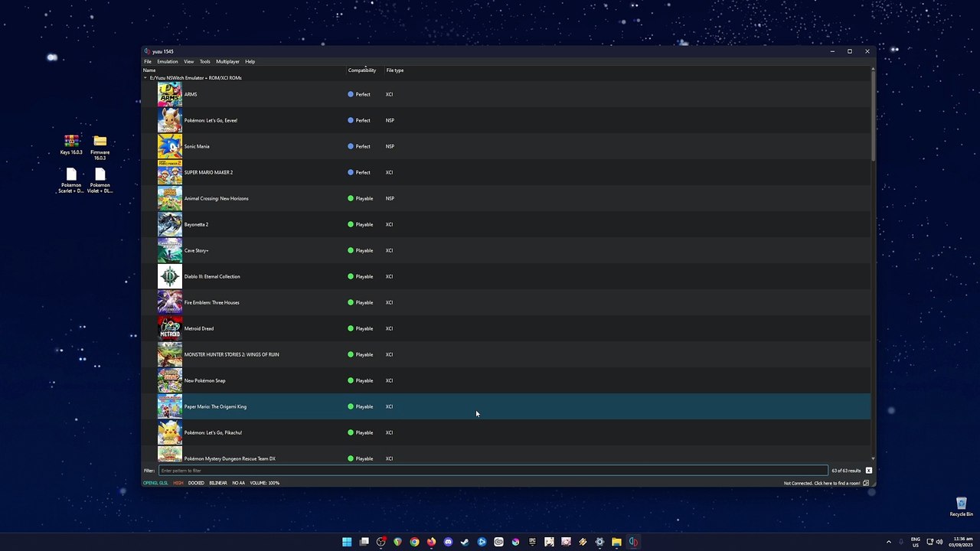The height and width of the screenshot is (551, 980).
Task: Toggle the NO AA anti-aliasing status button
Action: (x=239, y=483)
